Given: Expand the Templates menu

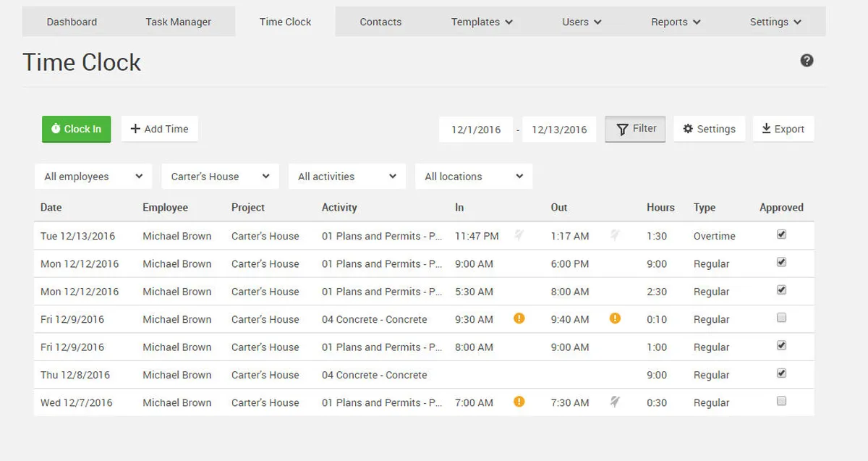Looking at the screenshot, I should pos(482,22).
